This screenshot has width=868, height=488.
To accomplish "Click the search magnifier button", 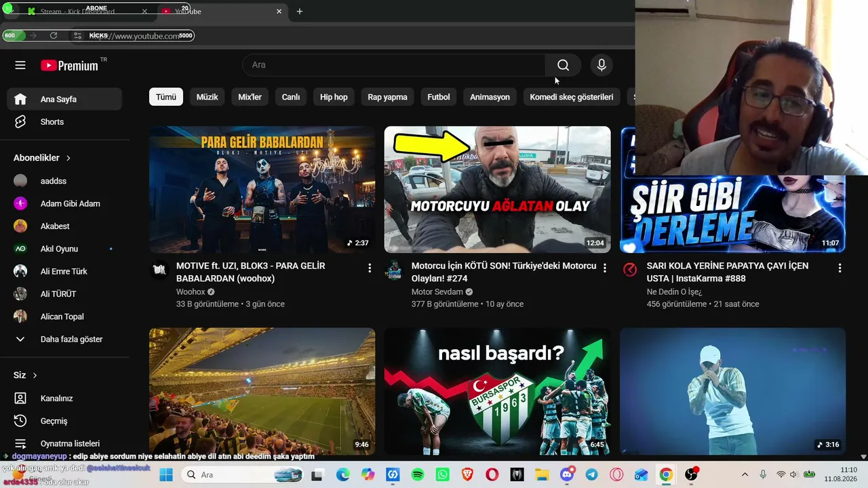I will click(563, 65).
